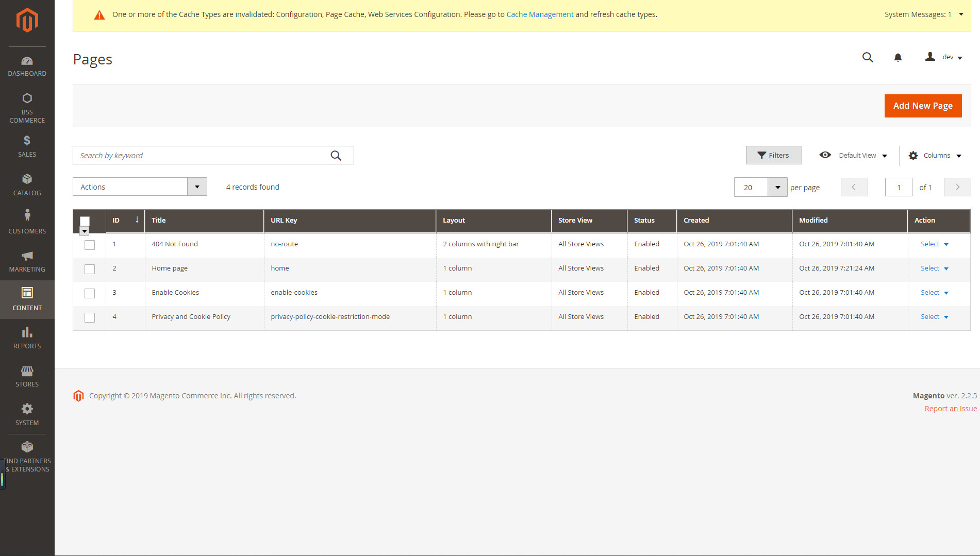This screenshot has height=556, width=980.
Task: Open the Dashboard from the sidebar
Action: pyautogui.click(x=27, y=66)
